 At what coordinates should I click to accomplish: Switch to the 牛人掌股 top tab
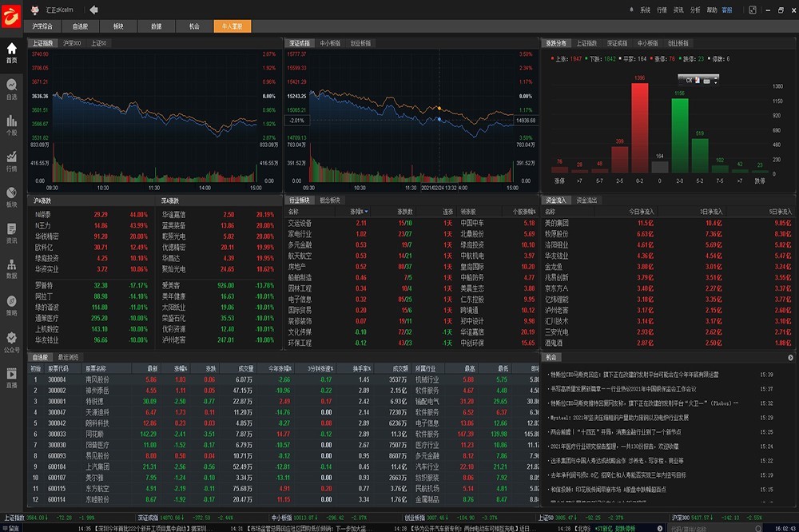coord(233,26)
